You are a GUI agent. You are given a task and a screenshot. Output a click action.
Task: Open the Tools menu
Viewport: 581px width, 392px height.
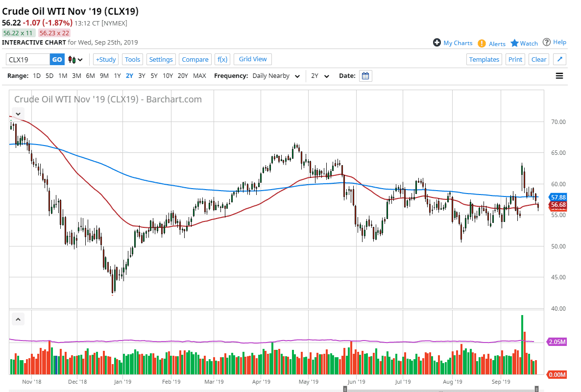pos(132,59)
